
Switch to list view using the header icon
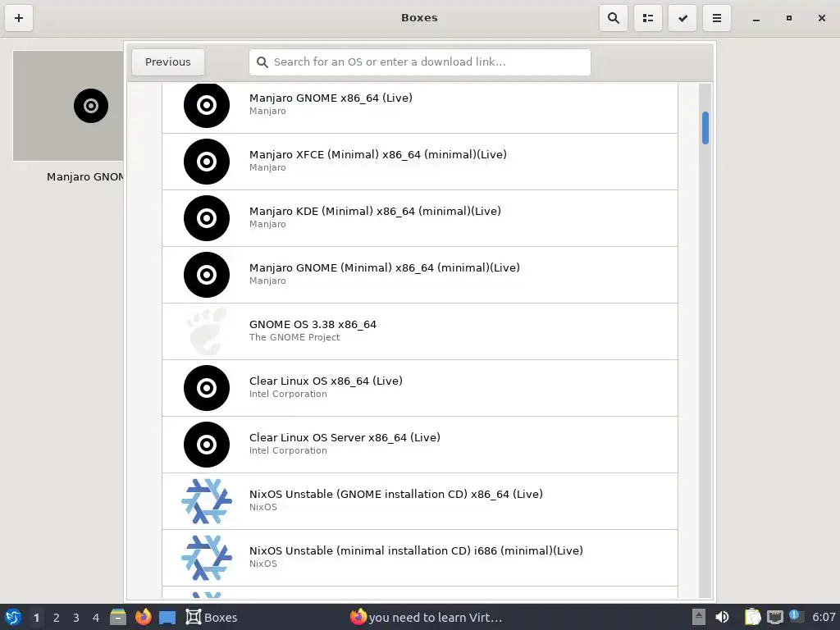648,18
